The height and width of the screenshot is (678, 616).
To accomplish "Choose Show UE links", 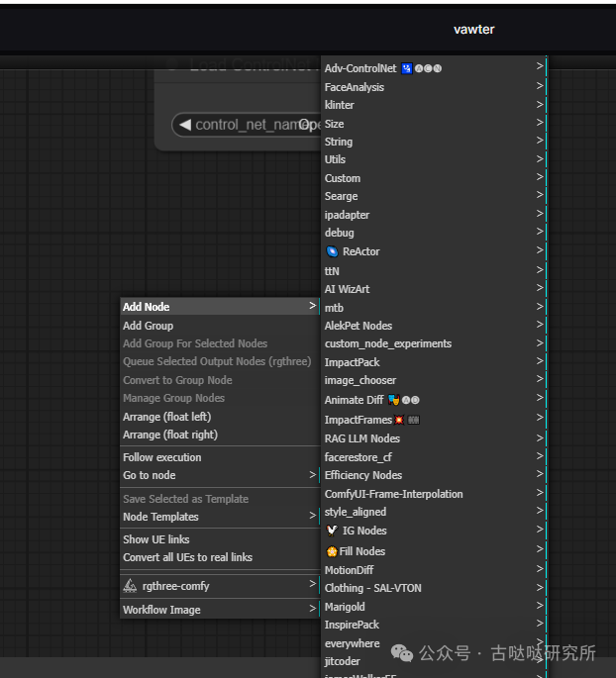I will pos(220,539).
